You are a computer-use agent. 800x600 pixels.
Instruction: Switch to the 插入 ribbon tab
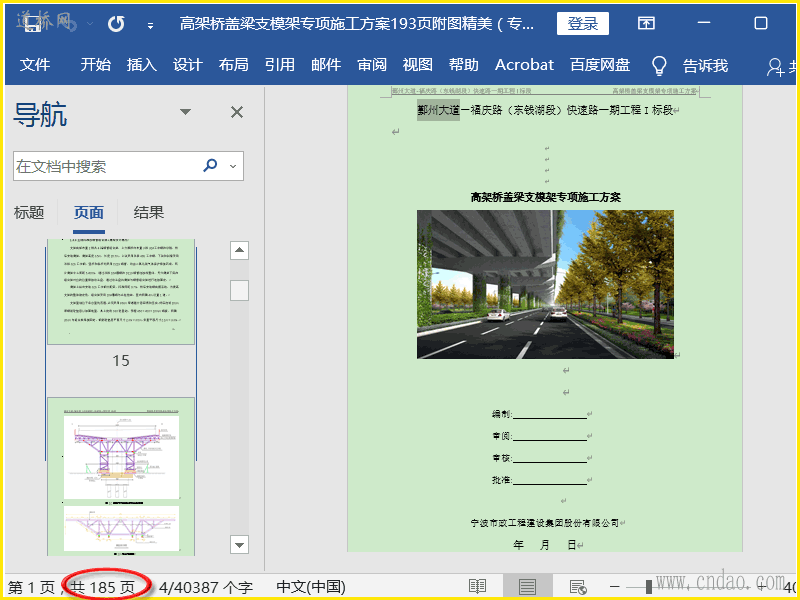[141, 65]
